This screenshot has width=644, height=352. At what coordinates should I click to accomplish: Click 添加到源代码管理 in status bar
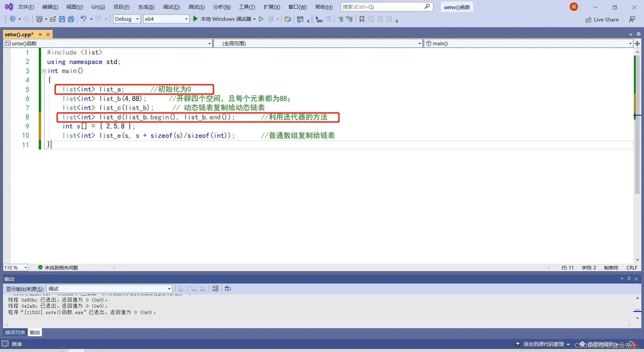pyautogui.click(x=543, y=344)
